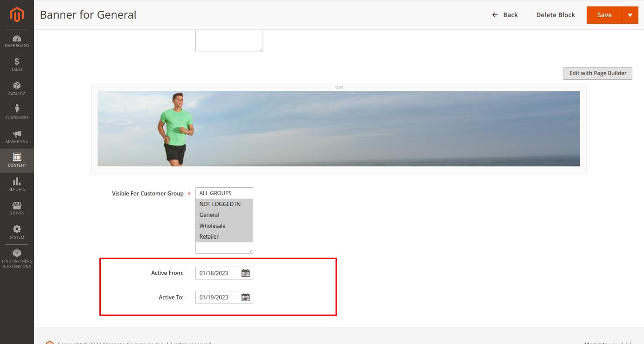Open the Stores sidebar icon
This screenshot has width=644, height=344.
tap(17, 208)
